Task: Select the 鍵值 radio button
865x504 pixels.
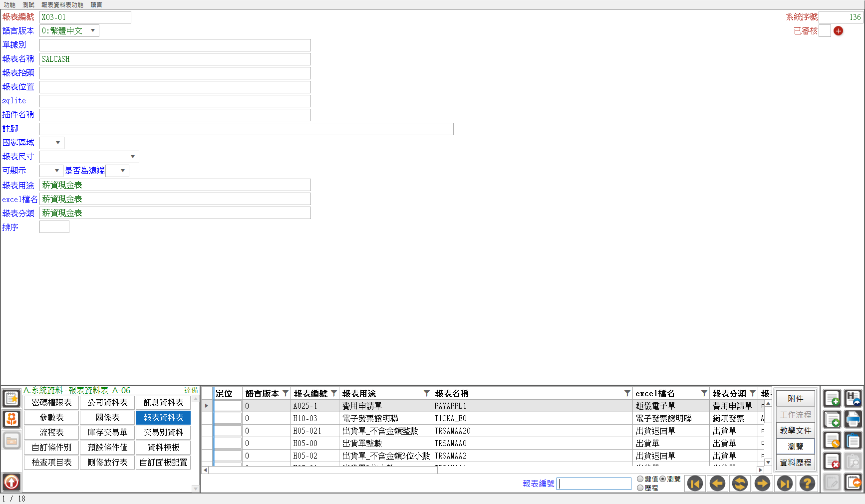Action: point(640,479)
